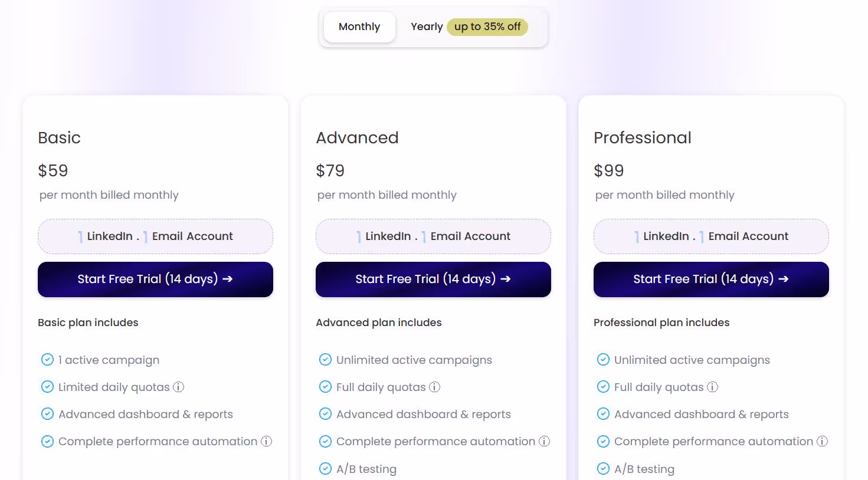Click info icon beside Professional performance automation
The height and width of the screenshot is (480, 868).
click(x=823, y=441)
